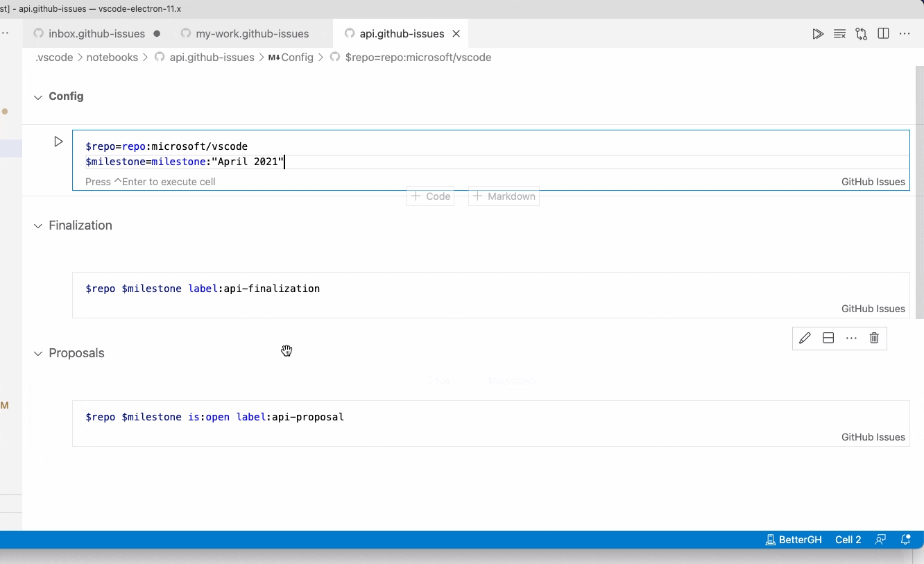Viewport: 924px width, 564px height.
Task: Collapse the Proposals section
Action: coord(38,354)
